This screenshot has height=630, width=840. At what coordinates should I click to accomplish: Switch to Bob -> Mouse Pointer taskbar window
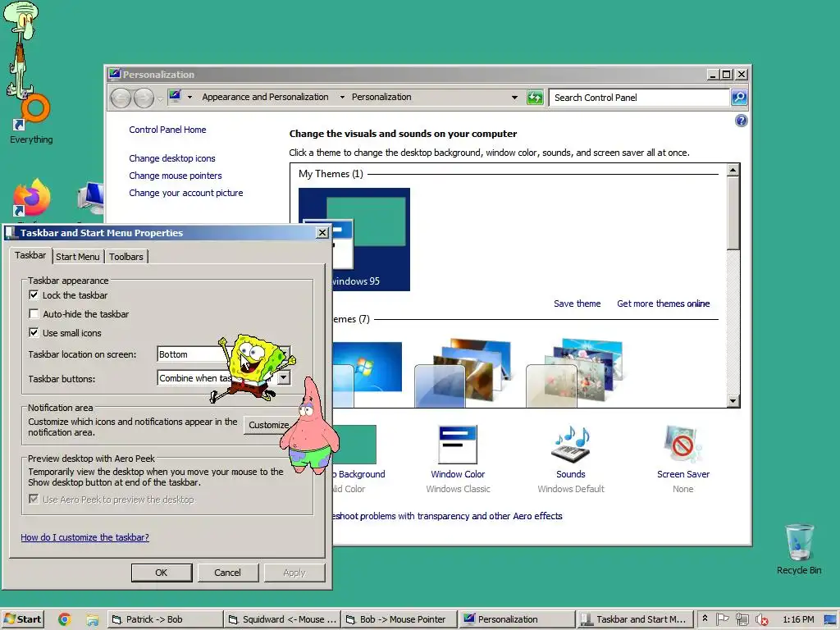399,620
